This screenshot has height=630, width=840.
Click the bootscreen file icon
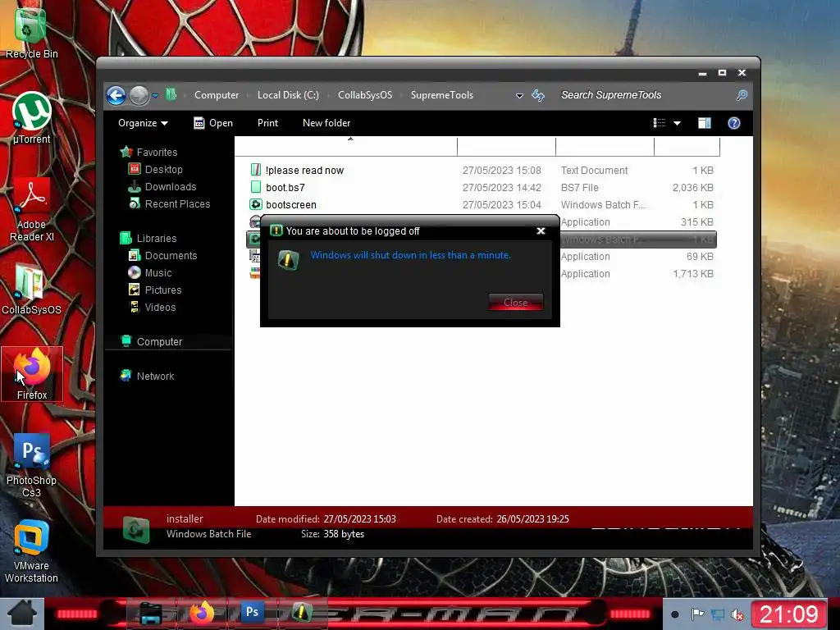256,204
